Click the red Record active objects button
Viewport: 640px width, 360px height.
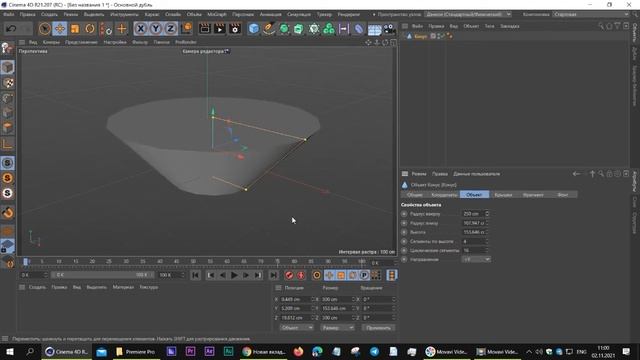[x=289, y=275]
